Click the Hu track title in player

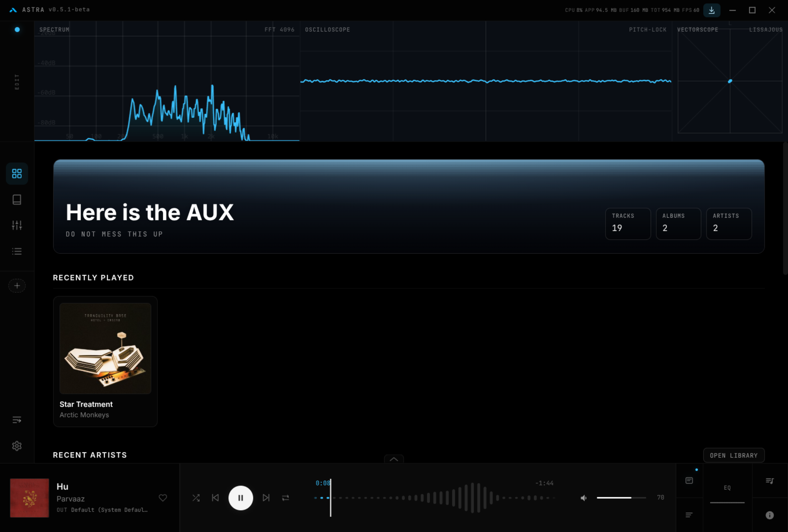pyautogui.click(x=63, y=487)
